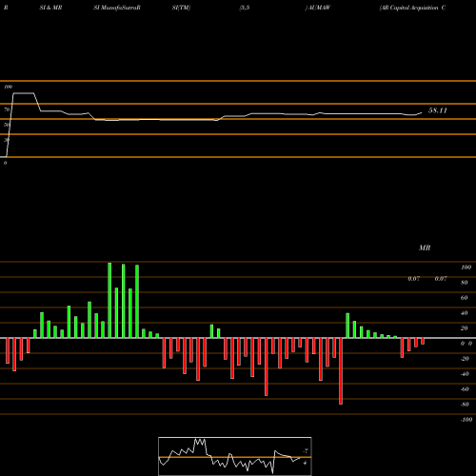Click the -60 label on the MR axis
The height and width of the screenshot is (476, 476).
465,389
